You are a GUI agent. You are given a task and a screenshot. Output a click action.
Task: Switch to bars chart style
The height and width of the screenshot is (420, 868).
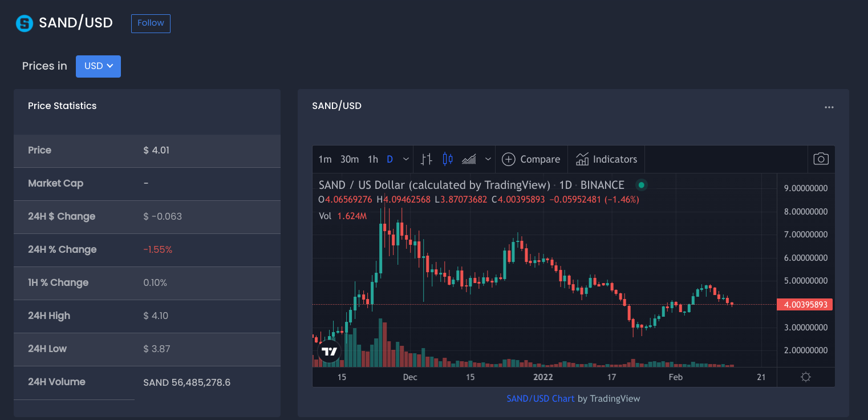427,159
